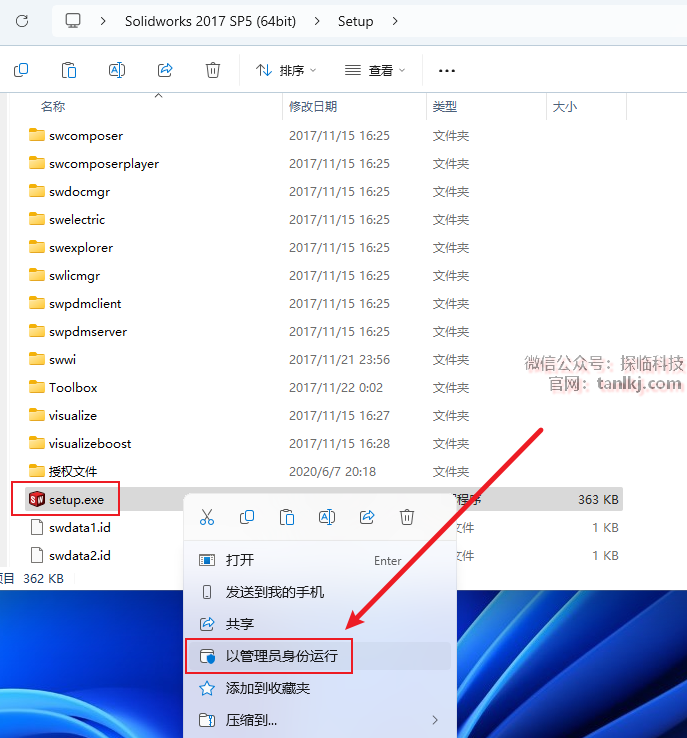Sort by the 类型 column header

click(x=445, y=106)
